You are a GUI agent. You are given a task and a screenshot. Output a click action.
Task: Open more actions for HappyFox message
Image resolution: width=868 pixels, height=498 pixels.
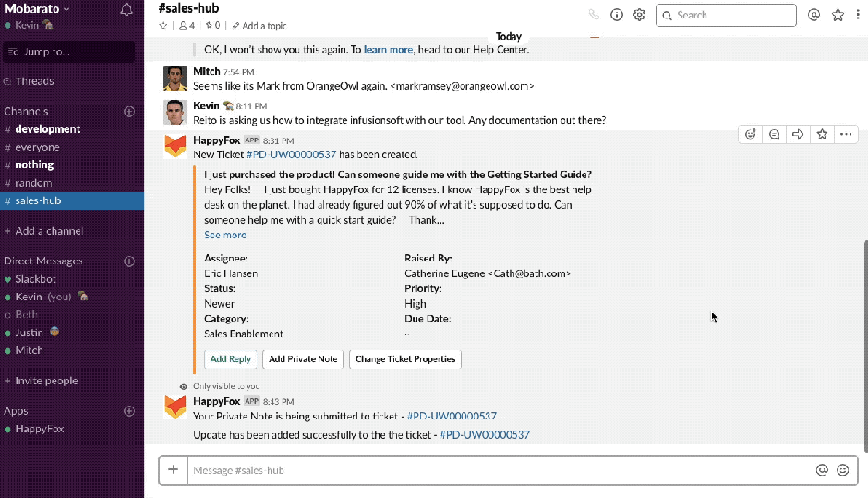846,134
